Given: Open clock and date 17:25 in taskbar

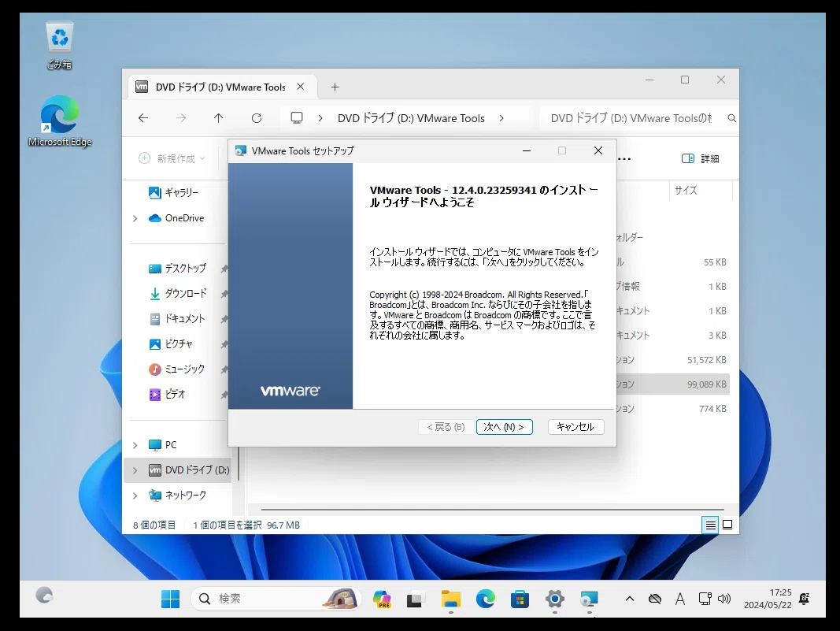Looking at the screenshot, I should (x=768, y=599).
